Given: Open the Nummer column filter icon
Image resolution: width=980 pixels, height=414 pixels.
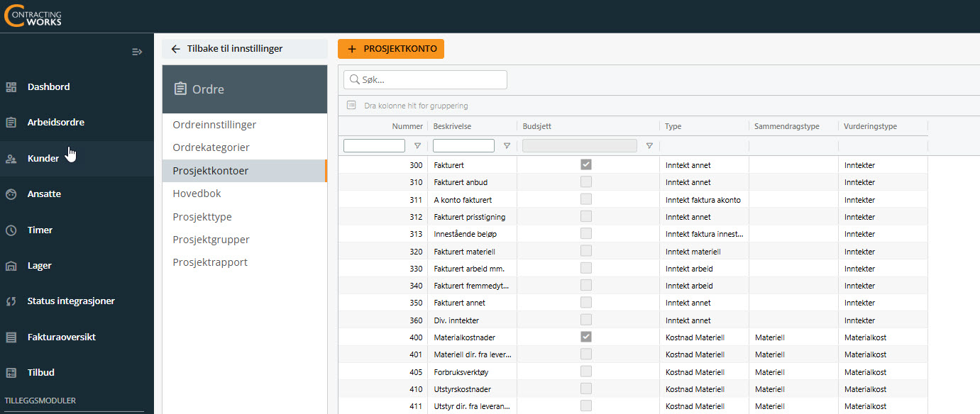Looking at the screenshot, I should click(417, 146).
